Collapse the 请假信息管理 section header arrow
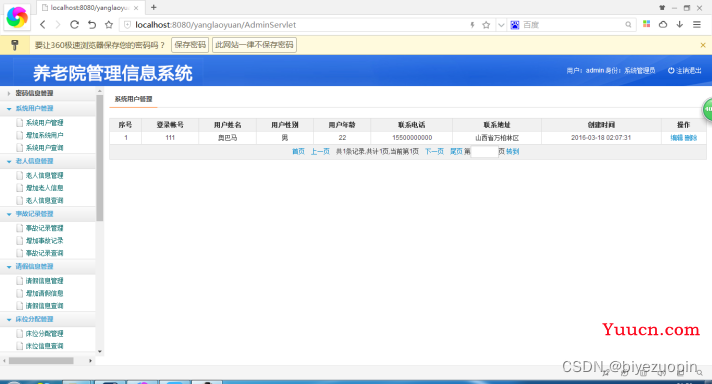This screenshot has height=384, width=712. [x=9, y=267]
